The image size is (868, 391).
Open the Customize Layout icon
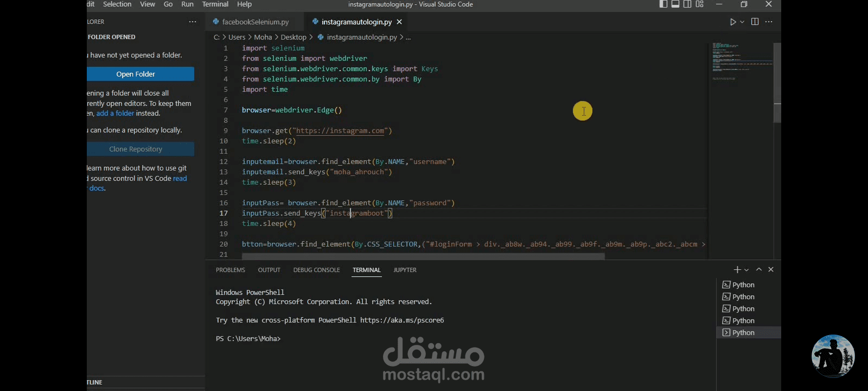pos(700,4)
